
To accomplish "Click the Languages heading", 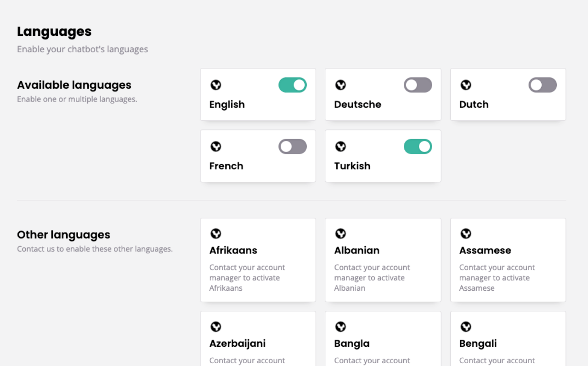I will coord(54,31).
